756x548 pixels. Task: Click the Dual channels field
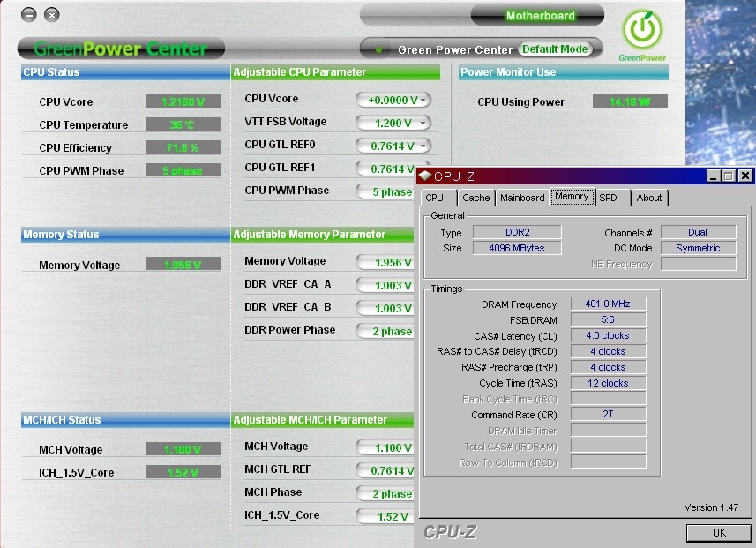coord(698,232)
